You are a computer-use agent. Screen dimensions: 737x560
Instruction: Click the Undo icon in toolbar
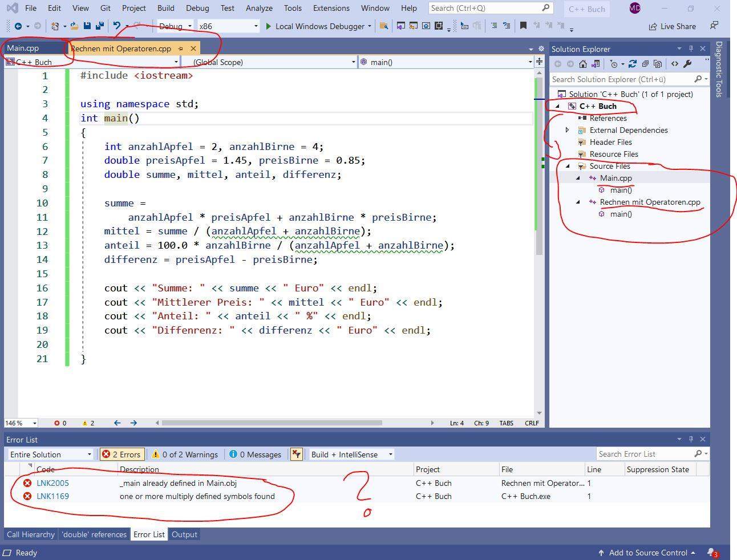tap(118, 26)
